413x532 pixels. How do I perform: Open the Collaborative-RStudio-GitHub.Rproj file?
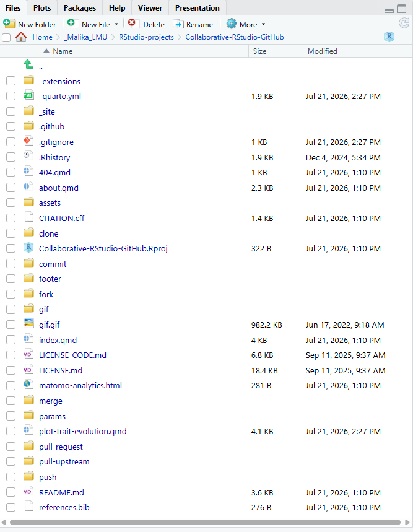pyautogui.click(x=103, y=249)
